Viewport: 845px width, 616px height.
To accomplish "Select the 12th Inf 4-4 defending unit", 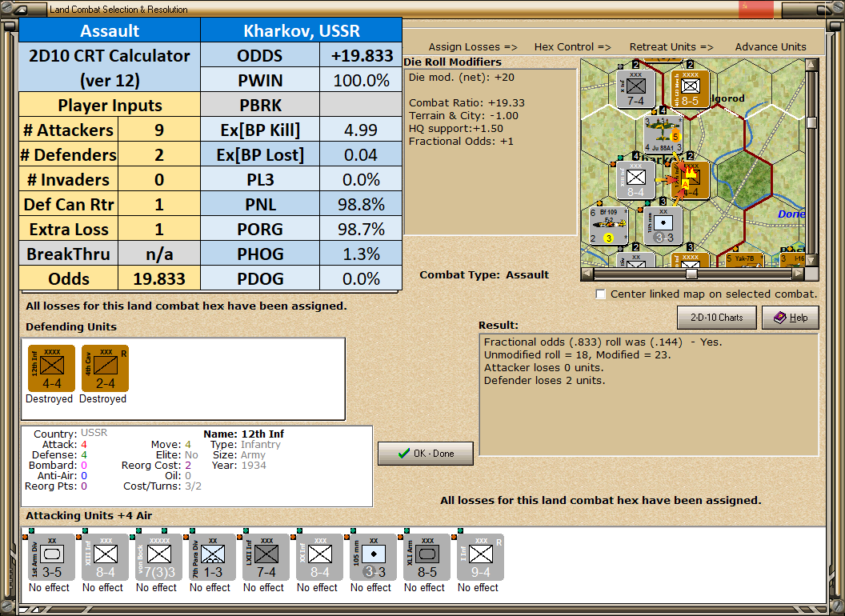I will pos(51,369).
